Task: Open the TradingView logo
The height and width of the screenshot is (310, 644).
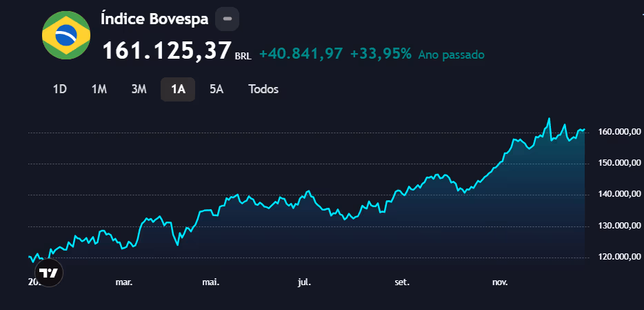Action: pyautogui.click(x=48, y=273)
